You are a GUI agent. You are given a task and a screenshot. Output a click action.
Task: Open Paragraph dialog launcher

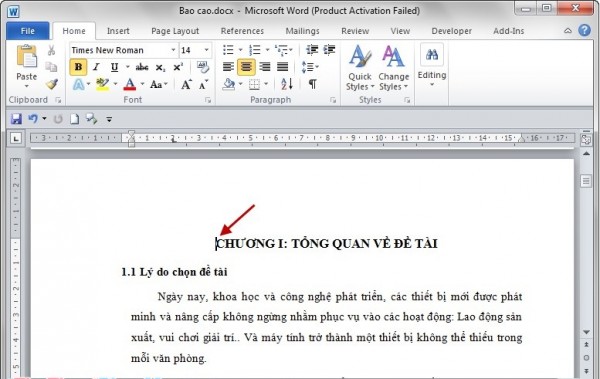tap(333, 100)
